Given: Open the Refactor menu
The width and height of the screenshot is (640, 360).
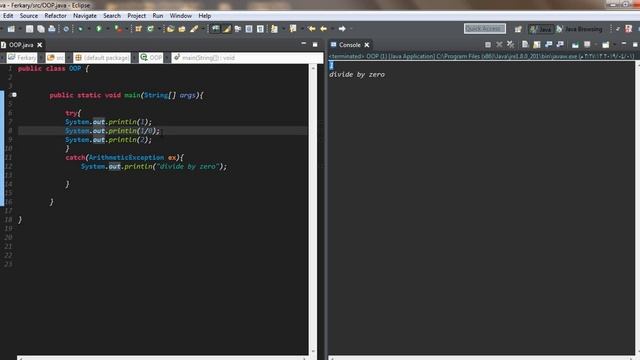Looking at the screenshot, I should coord(56,16).
